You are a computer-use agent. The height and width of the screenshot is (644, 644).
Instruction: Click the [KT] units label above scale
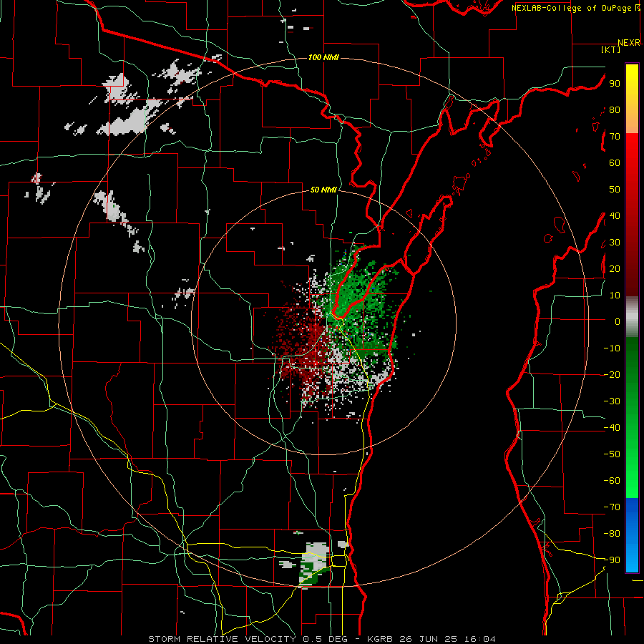pyautogui.click(x=610, y=49)
